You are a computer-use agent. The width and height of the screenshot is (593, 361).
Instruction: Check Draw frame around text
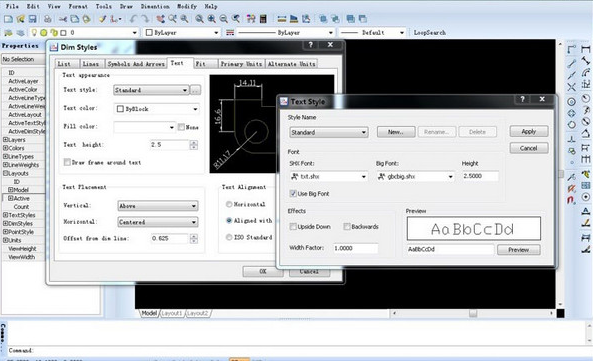click(x=67, y=162)
